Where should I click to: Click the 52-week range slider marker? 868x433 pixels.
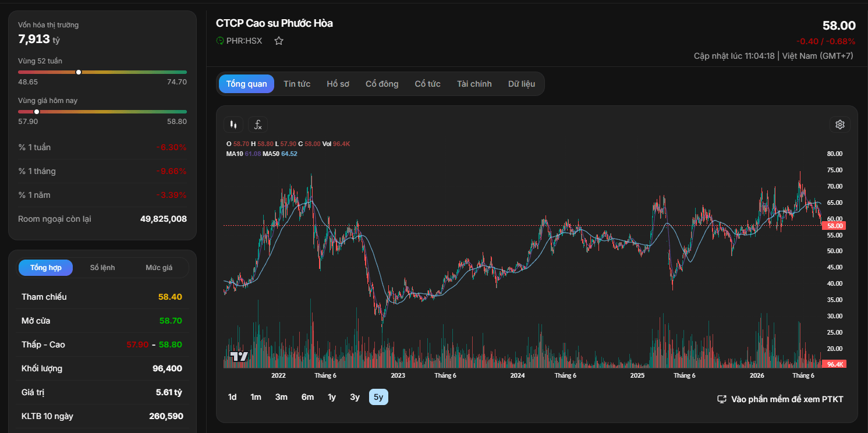point(79,72)
